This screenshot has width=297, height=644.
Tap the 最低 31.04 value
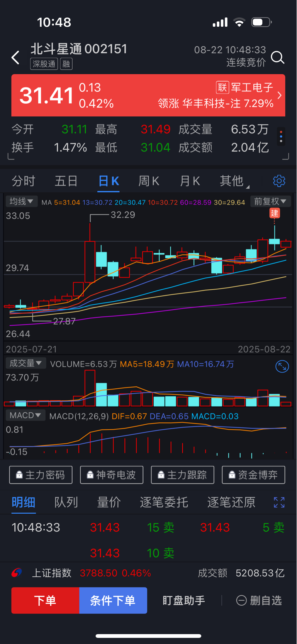tap(155, 147)
